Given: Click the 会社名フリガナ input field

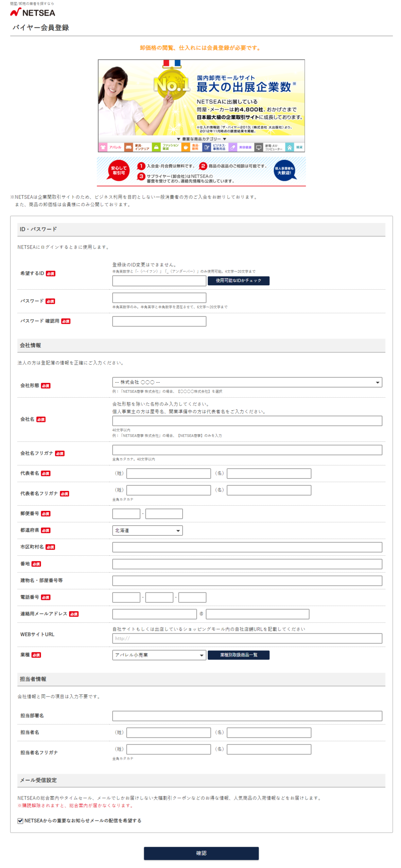Looking at the screenshot, I should (x=247, y=450).
